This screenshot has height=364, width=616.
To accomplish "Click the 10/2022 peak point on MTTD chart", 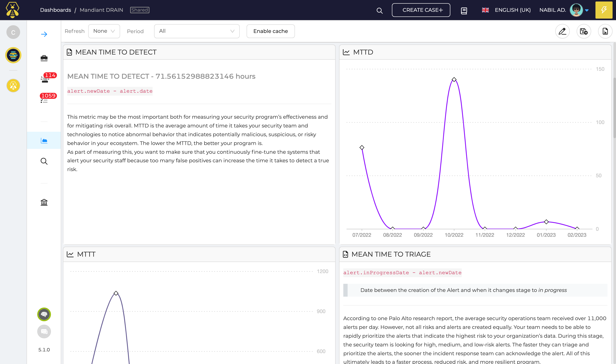I will pyautogui.click(x=454, y=80).
